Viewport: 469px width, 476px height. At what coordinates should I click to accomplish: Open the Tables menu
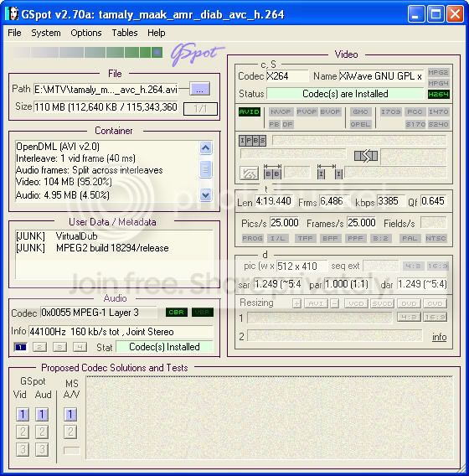pyautogui.click(x=125, y=33)
